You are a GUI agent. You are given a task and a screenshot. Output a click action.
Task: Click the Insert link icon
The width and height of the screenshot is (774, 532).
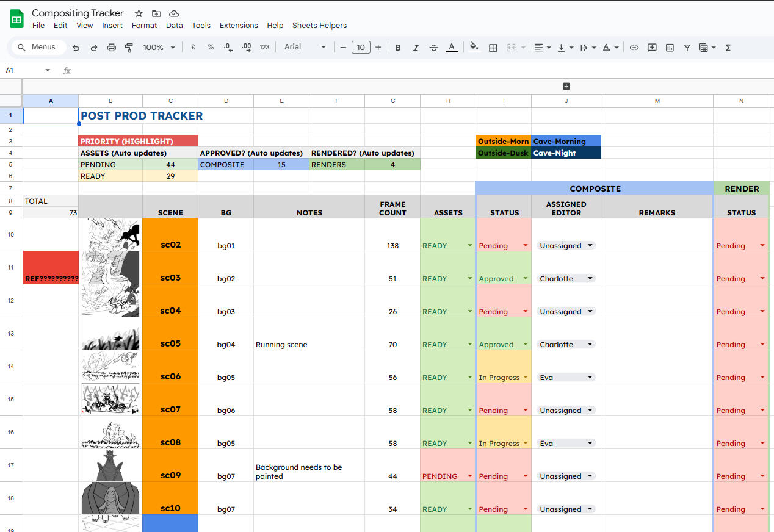tap(634, 48)
